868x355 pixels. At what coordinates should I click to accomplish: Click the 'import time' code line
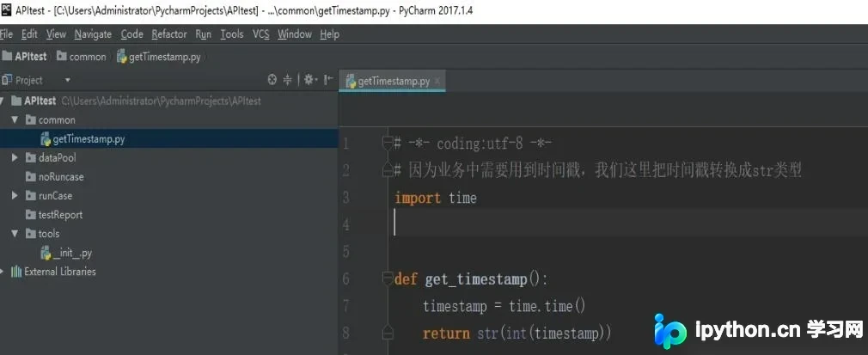point(436,198)
